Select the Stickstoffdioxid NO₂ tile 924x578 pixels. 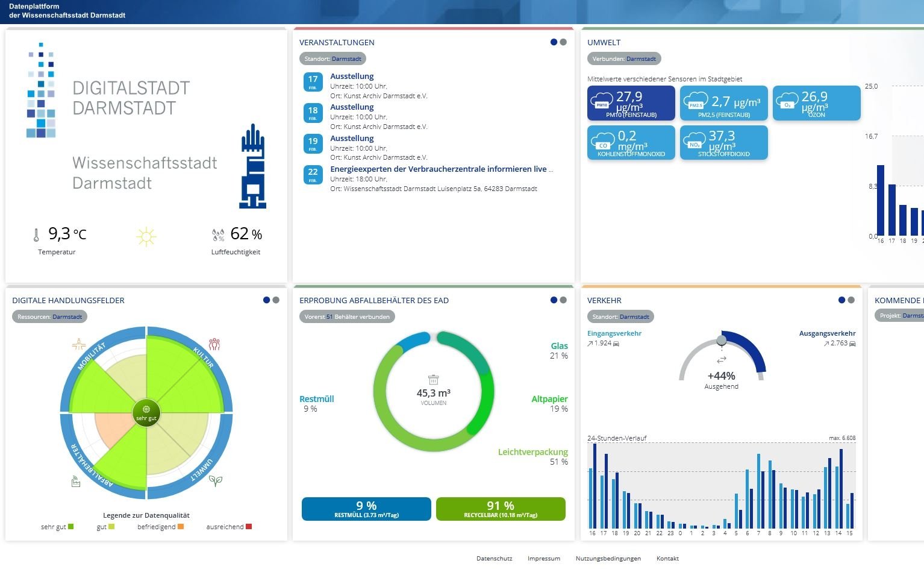723,143
